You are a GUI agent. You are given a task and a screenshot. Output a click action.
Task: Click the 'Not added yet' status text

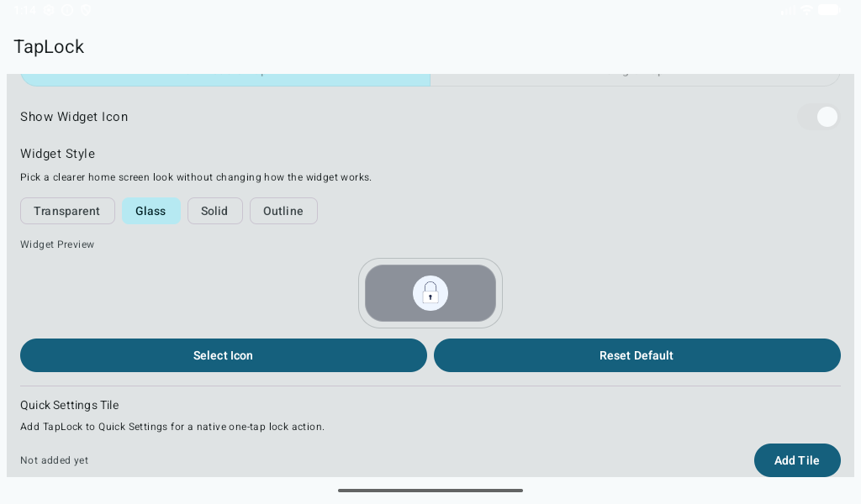tap(55, 460)
